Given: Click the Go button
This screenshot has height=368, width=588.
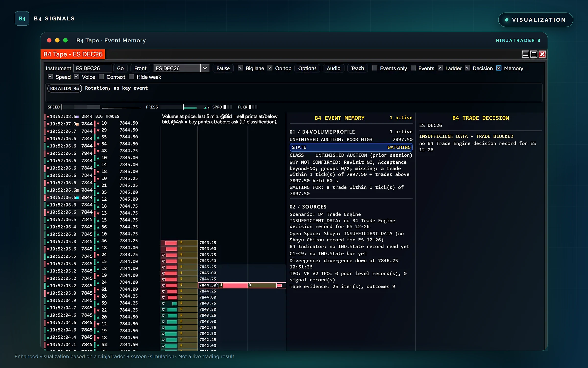Looking at the screenshot, I should pos(120,68).
